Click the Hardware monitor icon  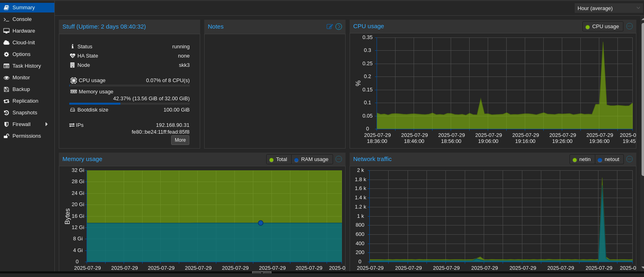click(6, 31)
